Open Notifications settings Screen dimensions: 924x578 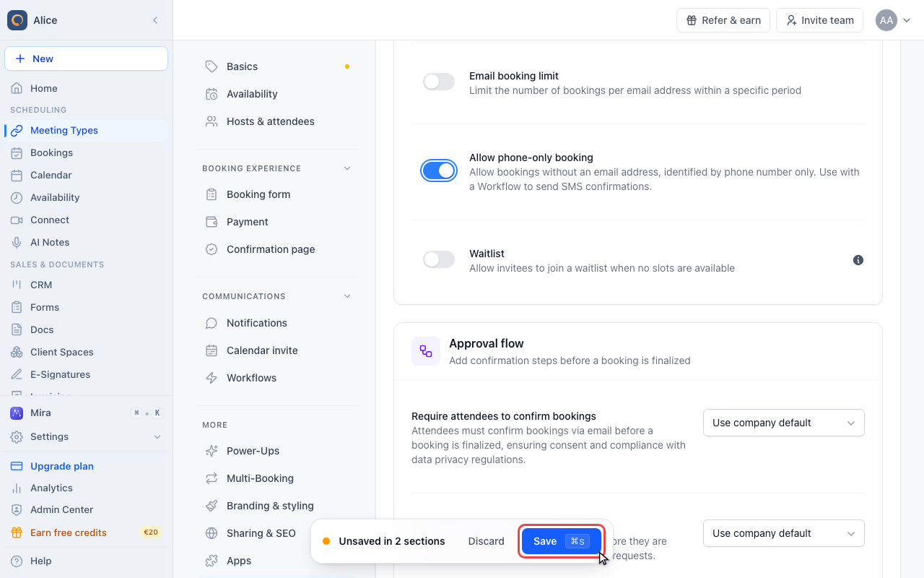coord(277,323)
